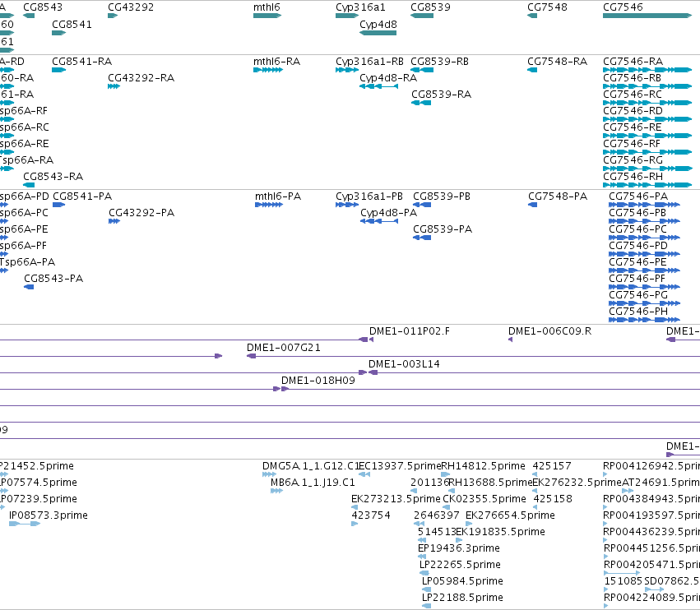Select the CG7546-RD transcript glyph
Viewport: 700px width, 610px height.
647,119
